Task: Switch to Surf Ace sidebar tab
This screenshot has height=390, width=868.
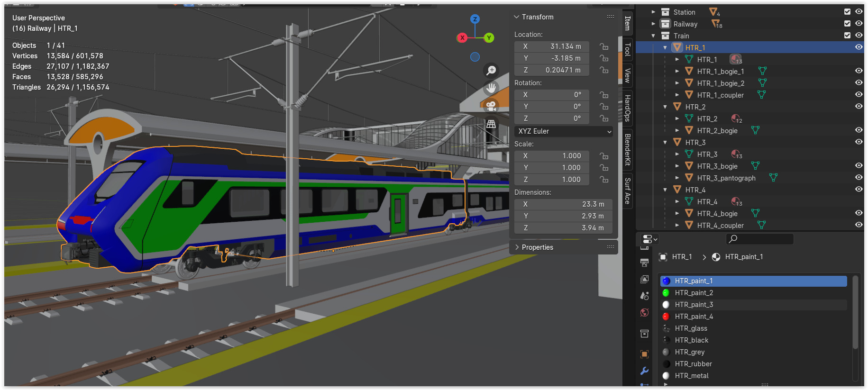Action: pyautogui.click(x=628, y=191)
